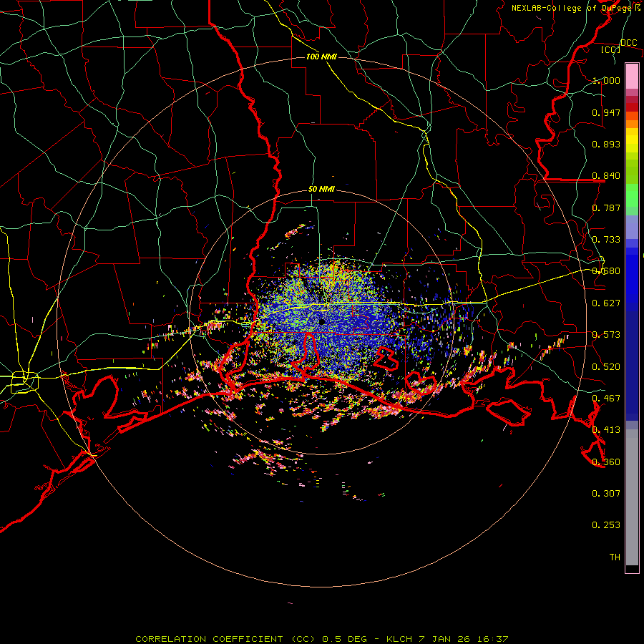The width and height of the screenshot is (644, 644).
Task: Click the black radar site dot at center
Action: coord(322,321)
